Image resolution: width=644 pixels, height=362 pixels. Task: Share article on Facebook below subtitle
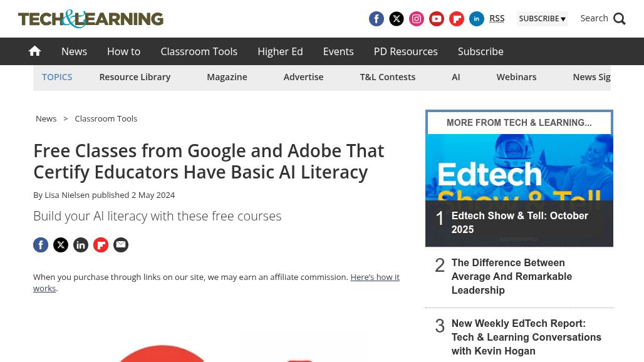point(41,245)
